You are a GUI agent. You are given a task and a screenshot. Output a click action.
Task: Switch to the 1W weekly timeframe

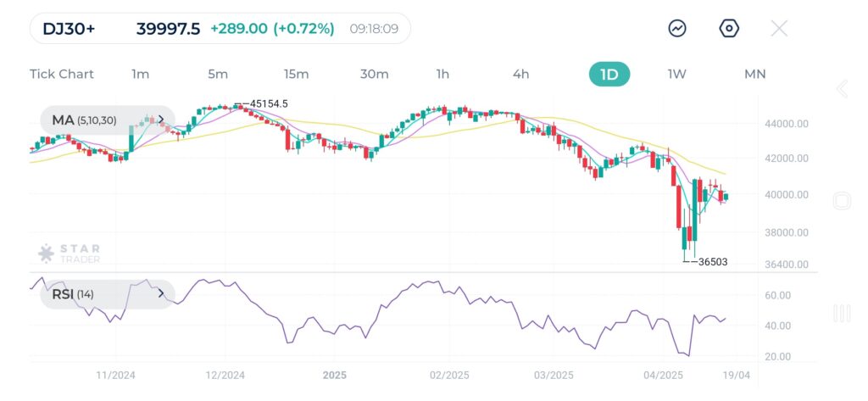(x=676, y=74)
